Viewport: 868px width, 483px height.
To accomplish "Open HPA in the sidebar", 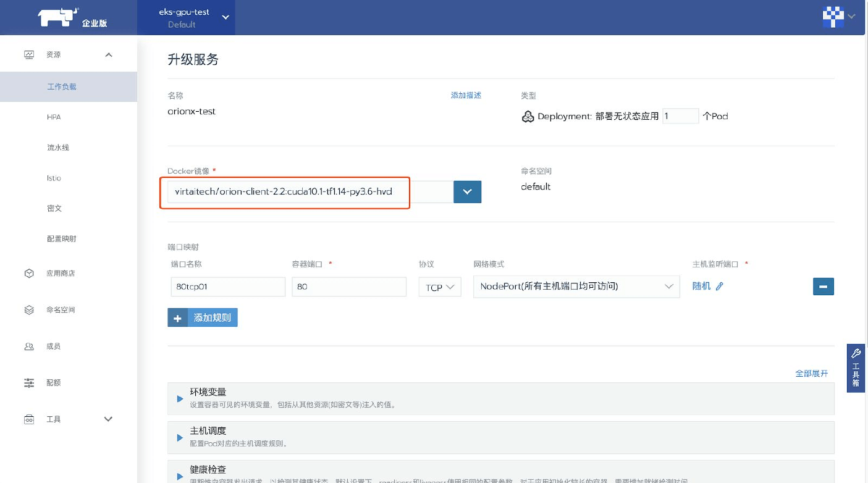I will (54, 117).
